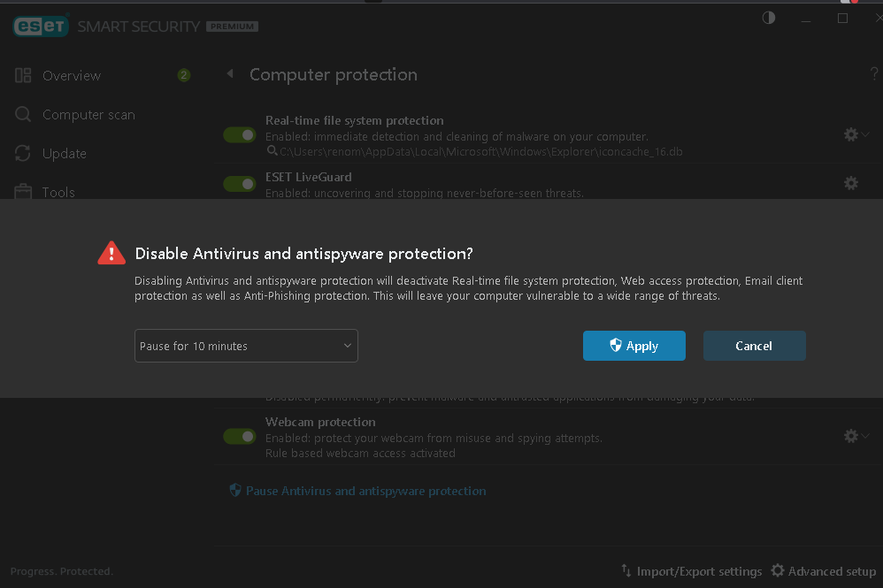Toggle Webcam protection switch
Viewport: 883px width, 588px height.
[x=240, y=436]
